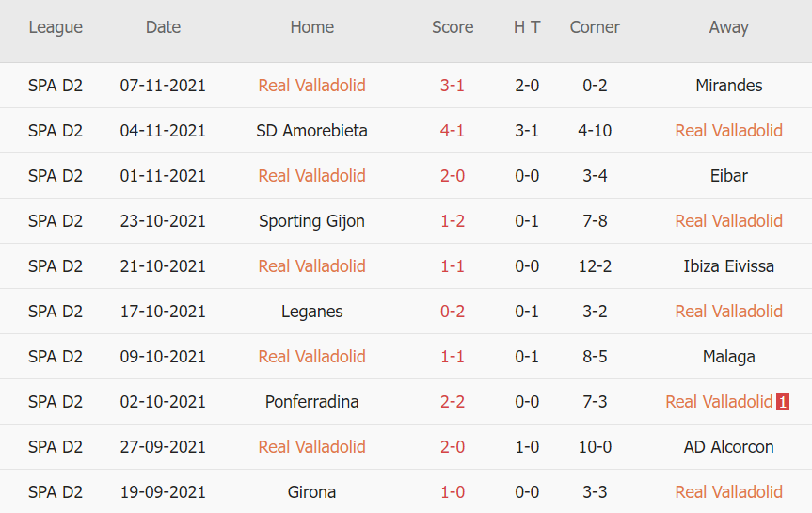Select the Eibar away team
This screenshot has width=812, height=513.
[728, 176]
